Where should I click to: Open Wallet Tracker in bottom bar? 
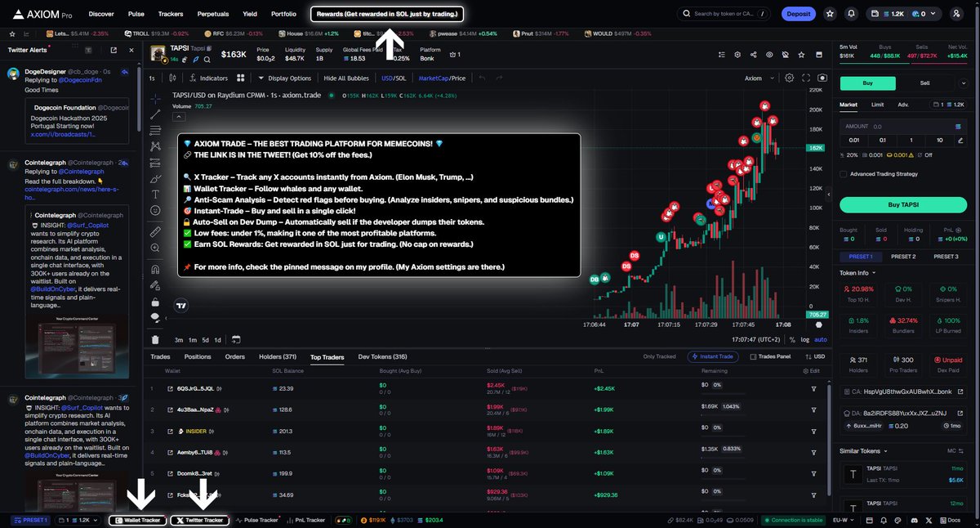point(138,520)
